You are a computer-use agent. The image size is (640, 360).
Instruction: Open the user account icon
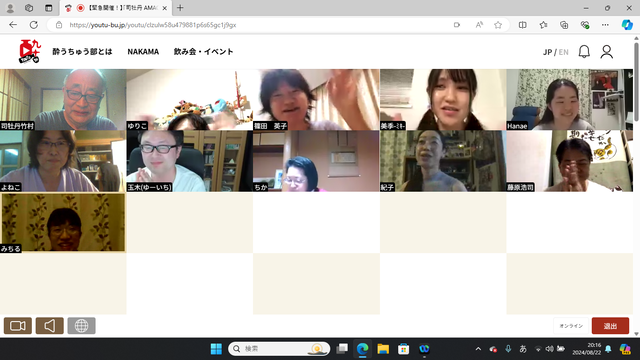pos(607,52)
